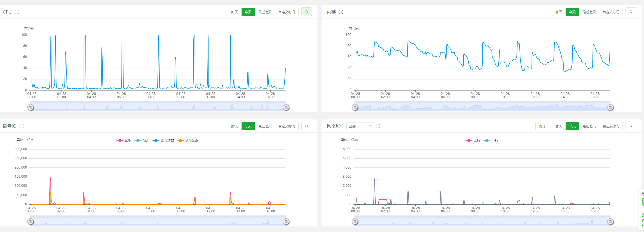Image resolution: width=644 pixels, height=232 pixels.
Task: Grab the CPU zoom slider right handle
Action: [286, 107]
